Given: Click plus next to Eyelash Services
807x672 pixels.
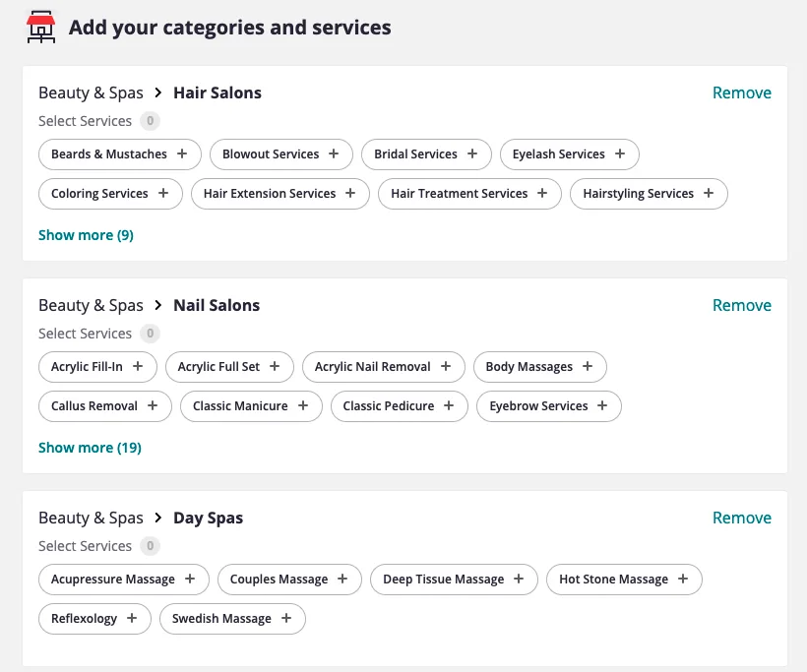Looking at the screenshot, I should [x=620, y=153].
